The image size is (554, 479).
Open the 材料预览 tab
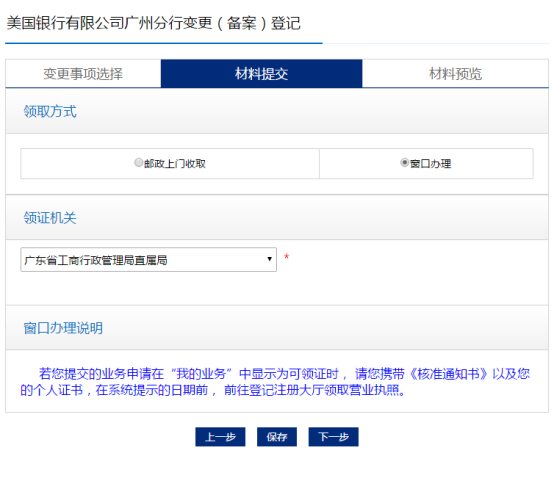point(455,74)
